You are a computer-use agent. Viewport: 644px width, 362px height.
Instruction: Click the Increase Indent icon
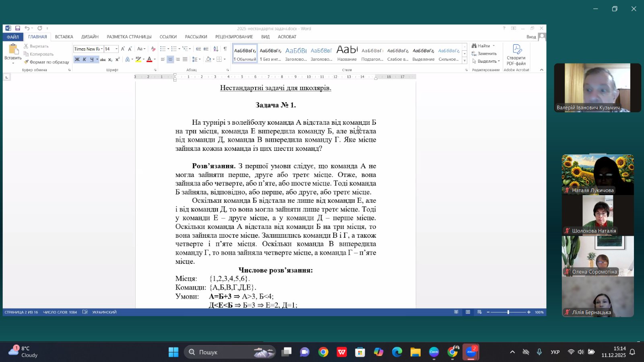[206, 49]
